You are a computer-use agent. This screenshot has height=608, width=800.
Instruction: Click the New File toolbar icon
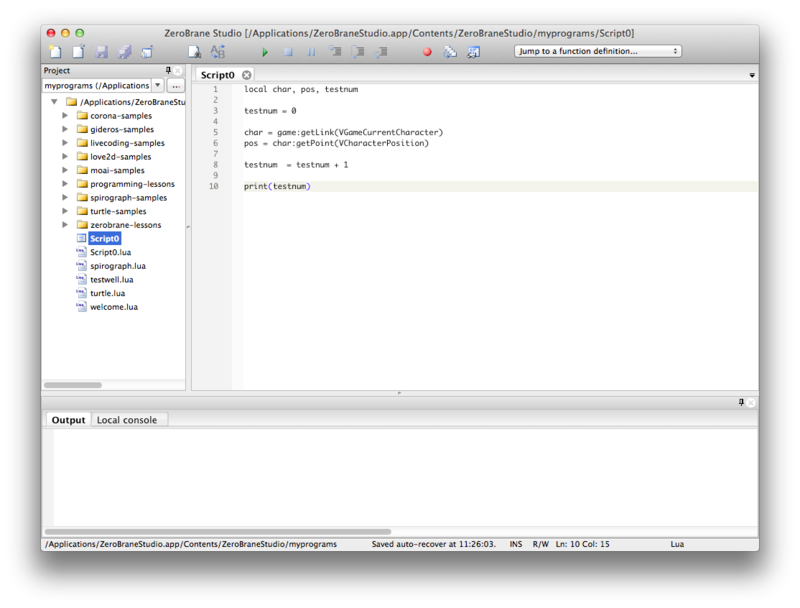54,51
